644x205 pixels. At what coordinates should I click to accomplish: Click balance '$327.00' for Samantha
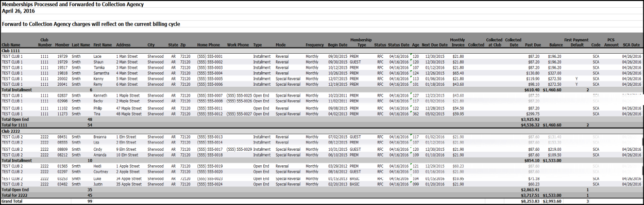555,73
